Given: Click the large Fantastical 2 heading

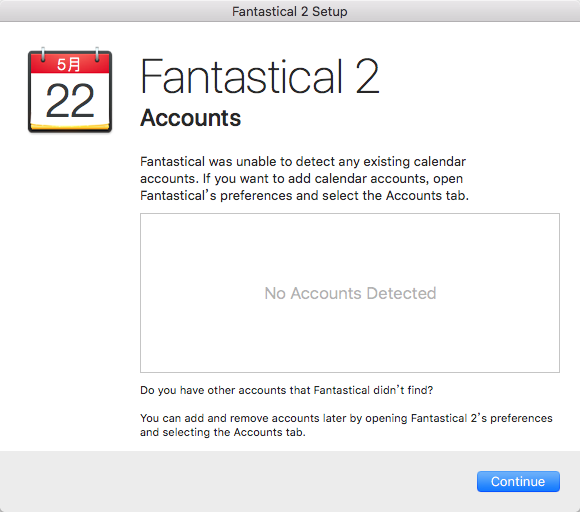Looking at the screenshot, I should (x=260, y=77).
